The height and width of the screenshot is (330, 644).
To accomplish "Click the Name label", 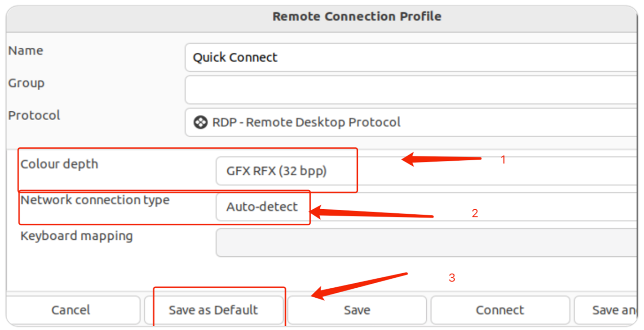I will (26, 51).
